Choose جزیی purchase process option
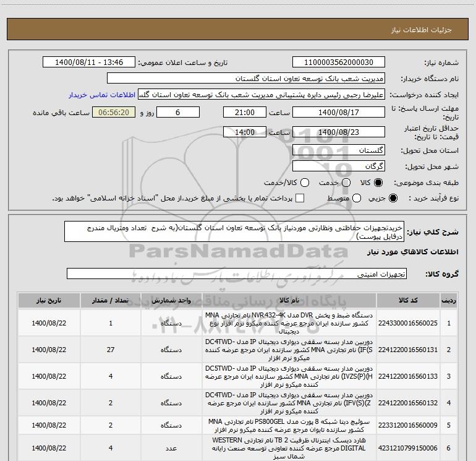 pyautogui.click(x=393, y=198)
